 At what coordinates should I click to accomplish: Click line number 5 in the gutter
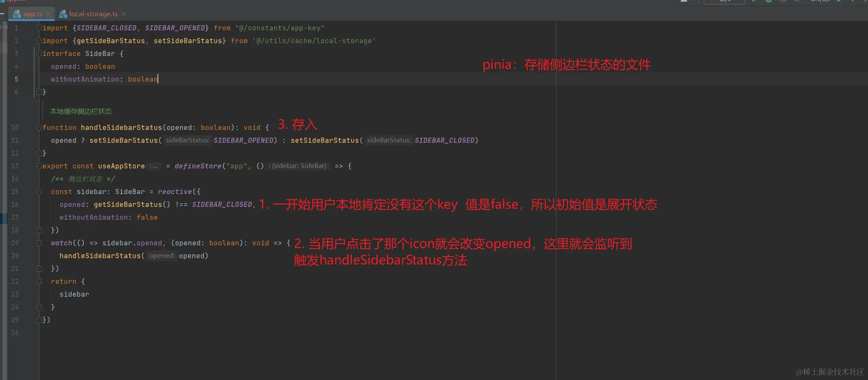tap(16, 79)
